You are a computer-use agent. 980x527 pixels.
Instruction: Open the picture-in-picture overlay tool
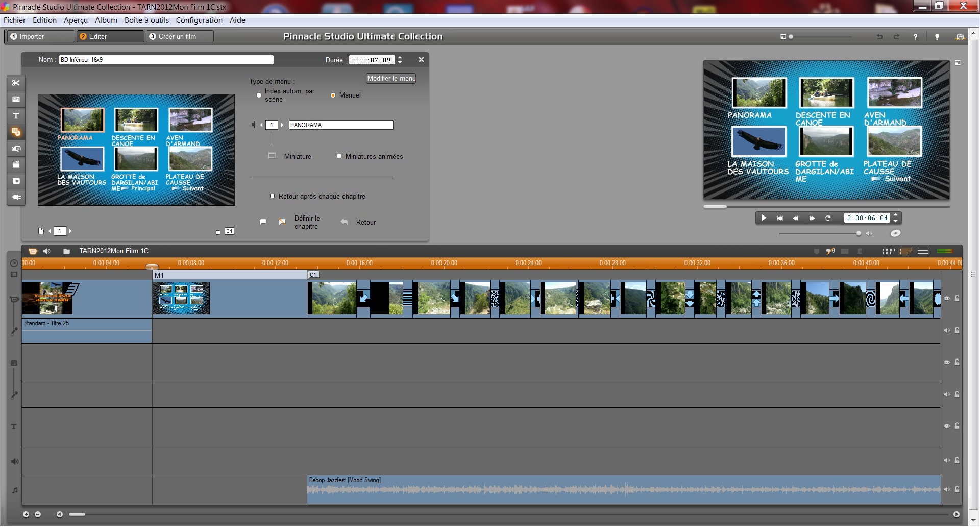[16, 181]
